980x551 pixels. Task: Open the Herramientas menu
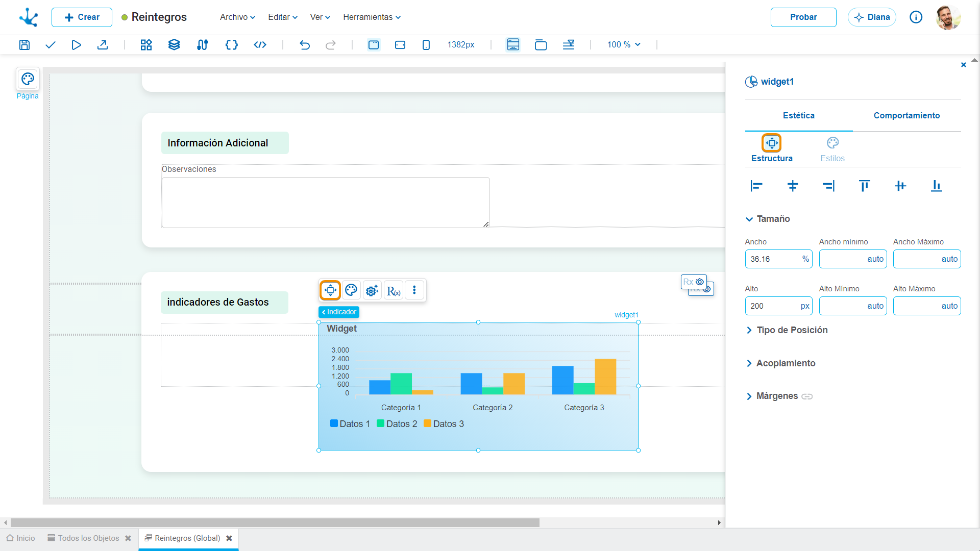(372, 17)
